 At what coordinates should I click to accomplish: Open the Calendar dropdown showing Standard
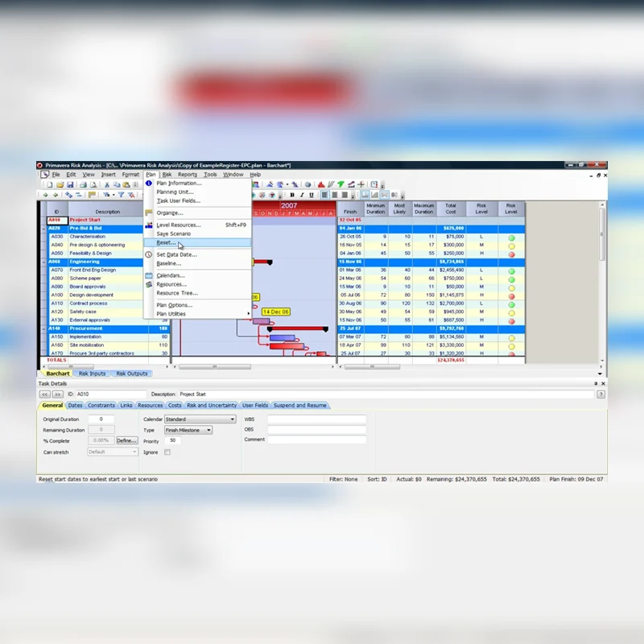tap(233, 419)
